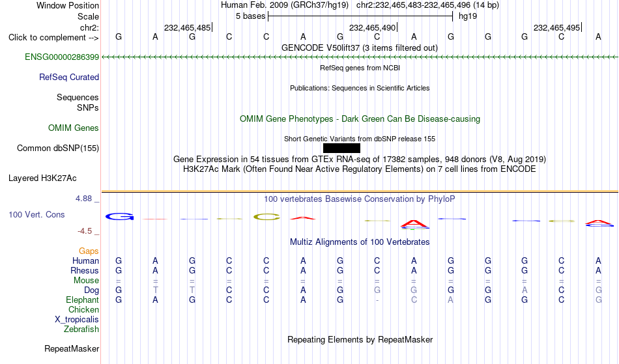Click the RepeatMasker track label
The height and width of the screenshot is (364, 619).
click(x=72, y=348)
